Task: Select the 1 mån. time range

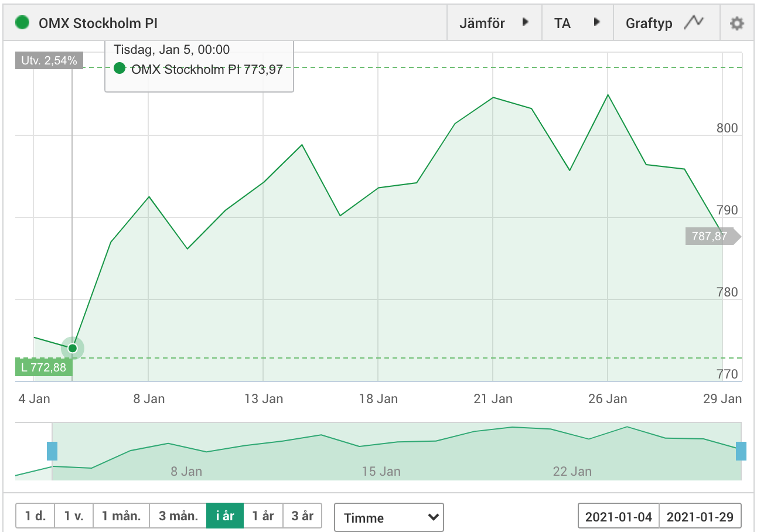Action: (121, 516)
